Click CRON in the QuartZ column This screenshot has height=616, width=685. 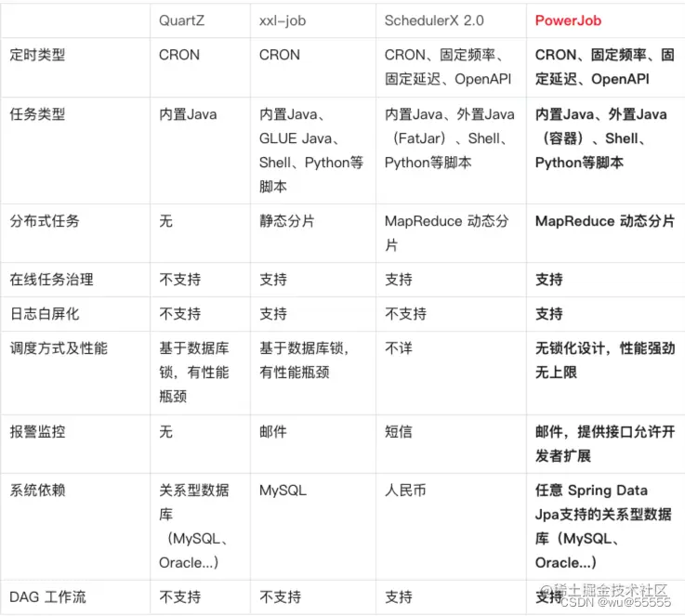(179, 55)
